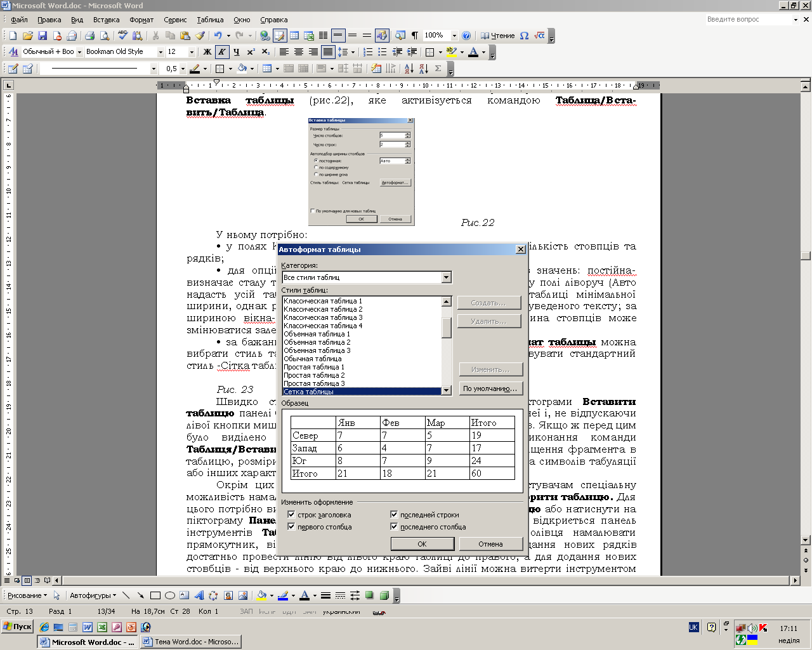Click the Sort Ascending icon

pyautogui.click(x=409, y=69)
